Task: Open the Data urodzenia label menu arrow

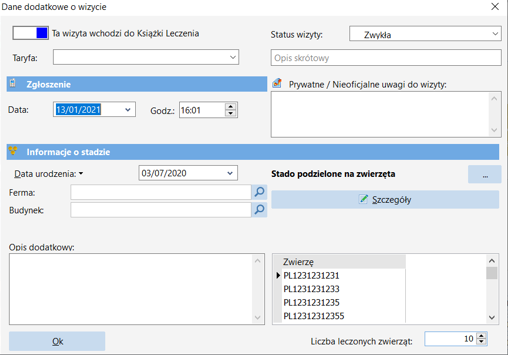Action: (81, 174)
